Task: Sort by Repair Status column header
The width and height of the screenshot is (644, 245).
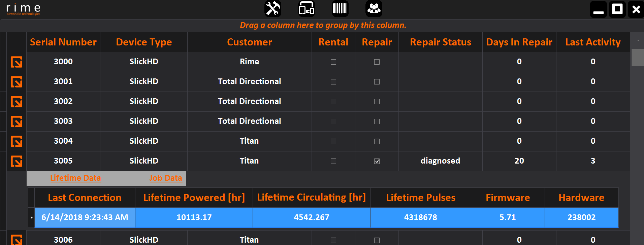Action: pyautogui.click(x=441, y=42)
